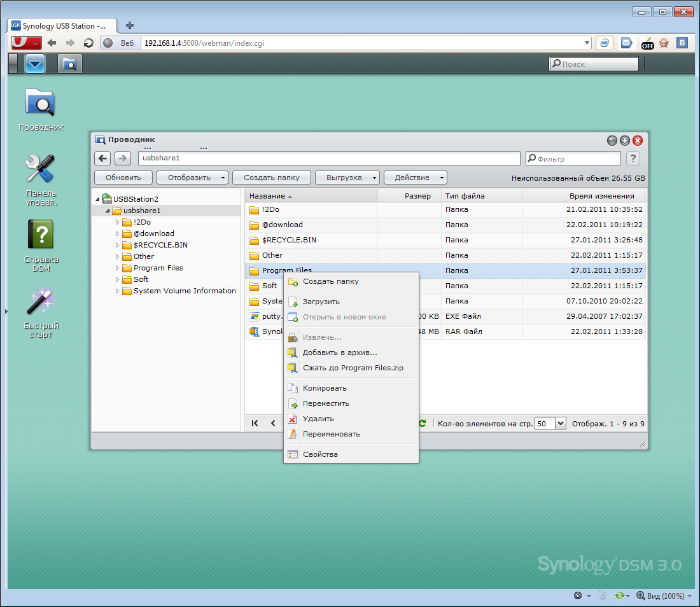The height and width of the screenshot is (607, 700).
Task: Sort by the Размер column header
Action: 409,196
